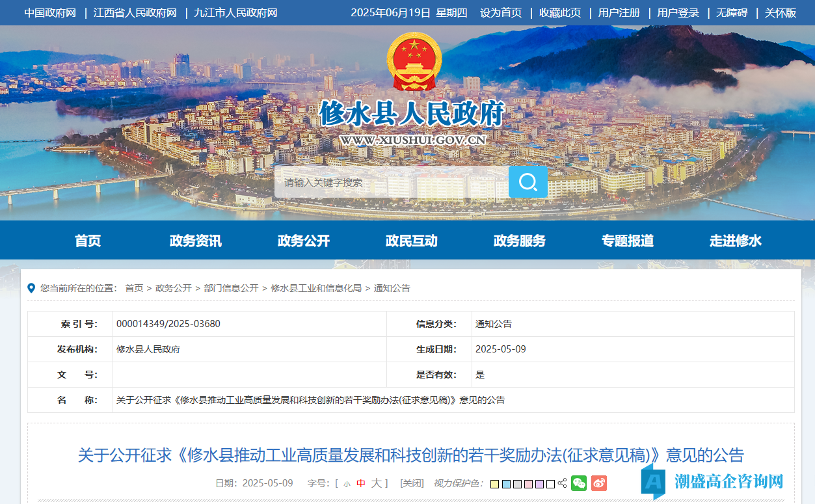Viewport: 815px width, 504px height.
Task: Open the 政务服务 navigation item
Action: pyautogui.click(x=520, y=241)
